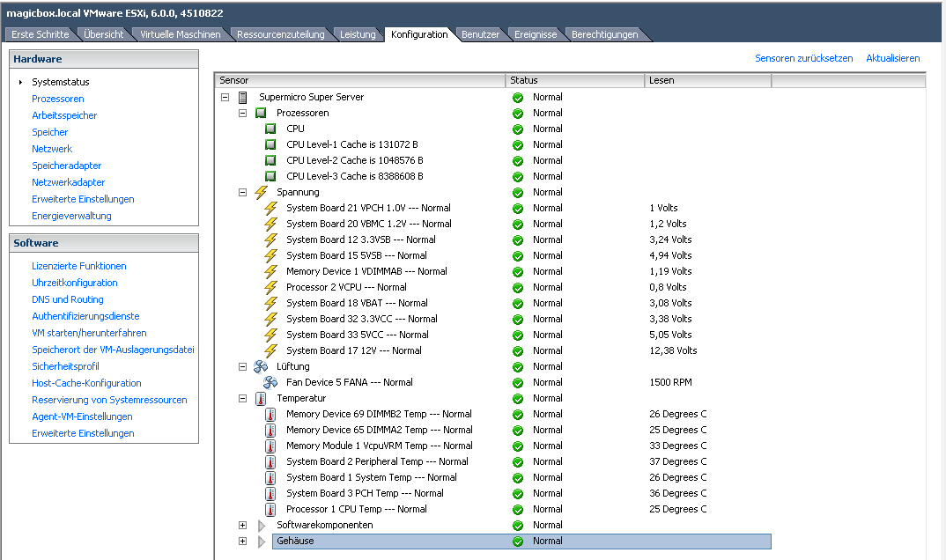Click the CPU Level-1 Cache chip icon

coord(270,144)
